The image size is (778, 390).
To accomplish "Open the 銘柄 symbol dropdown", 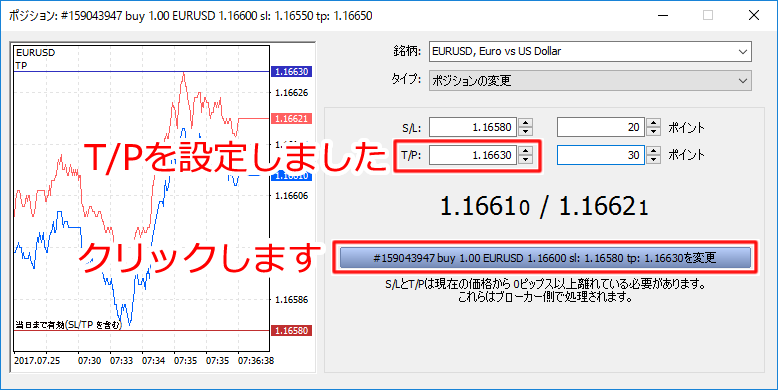I will tap(590, 51).
